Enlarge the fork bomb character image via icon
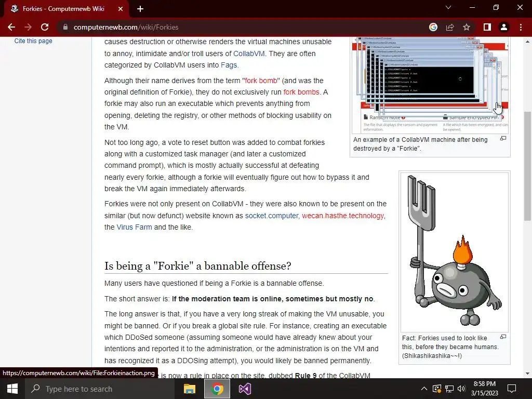The width and height of the screenshot is (532, 399). pos(503,337)
